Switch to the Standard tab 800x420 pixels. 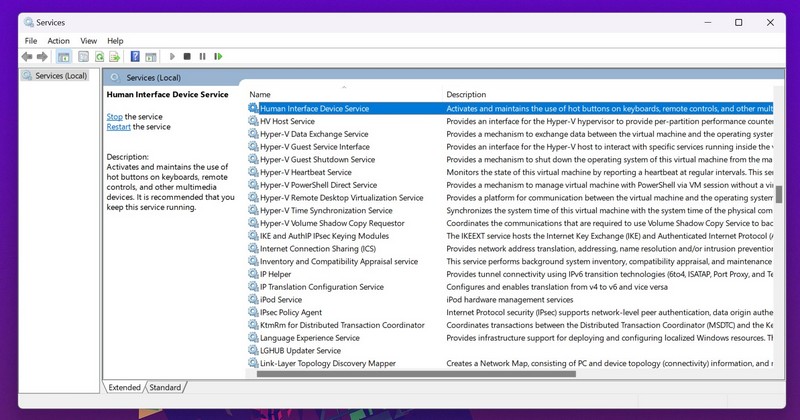coord(165,387)
